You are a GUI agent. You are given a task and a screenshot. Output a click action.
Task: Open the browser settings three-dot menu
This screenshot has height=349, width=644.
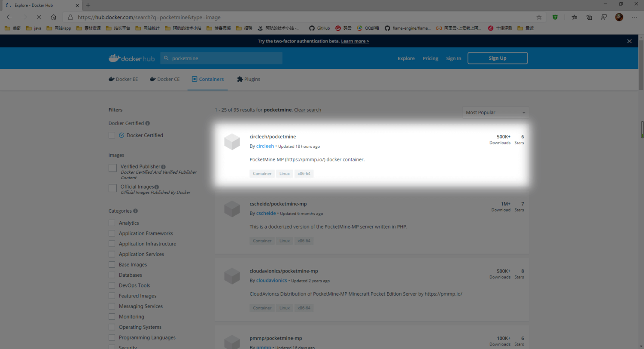[x=635, y=17]
